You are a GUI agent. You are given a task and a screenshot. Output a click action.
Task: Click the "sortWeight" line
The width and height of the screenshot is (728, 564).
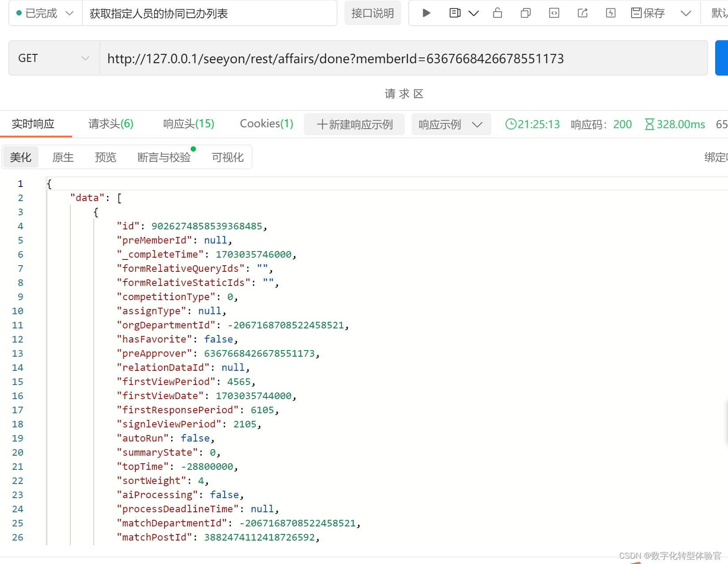(163, 480)
